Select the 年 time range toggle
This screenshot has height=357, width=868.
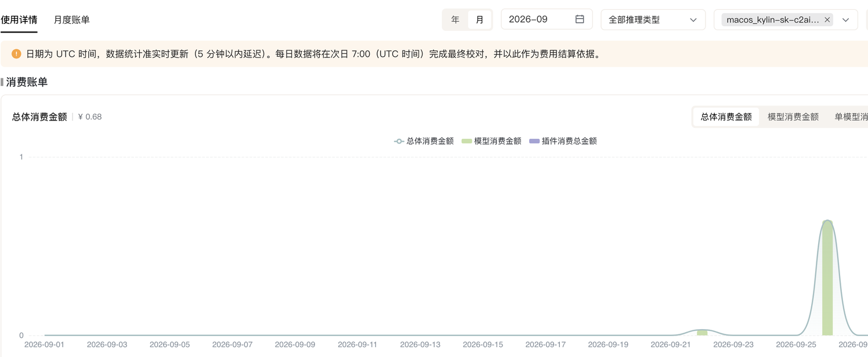pos(455,20)
